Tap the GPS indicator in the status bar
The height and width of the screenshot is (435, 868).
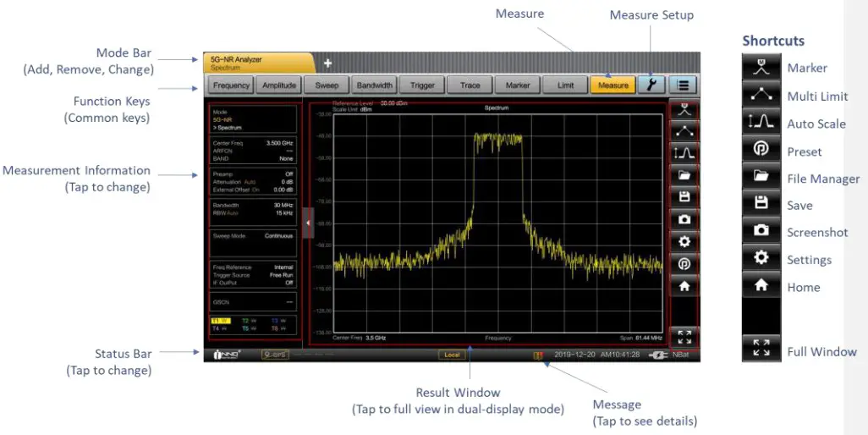[275, 355]
